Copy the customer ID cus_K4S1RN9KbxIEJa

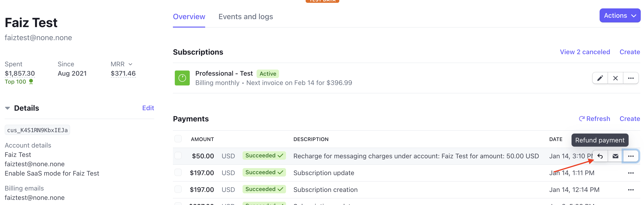tap(37, 130)
